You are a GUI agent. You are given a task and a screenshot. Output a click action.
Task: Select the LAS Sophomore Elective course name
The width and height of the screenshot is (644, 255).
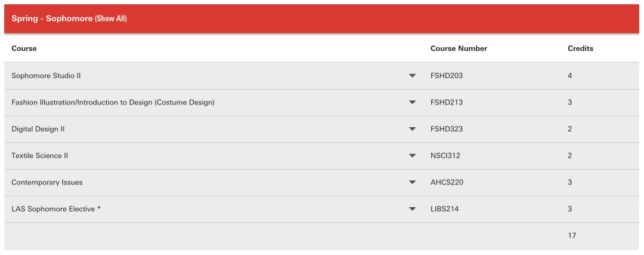56,209
